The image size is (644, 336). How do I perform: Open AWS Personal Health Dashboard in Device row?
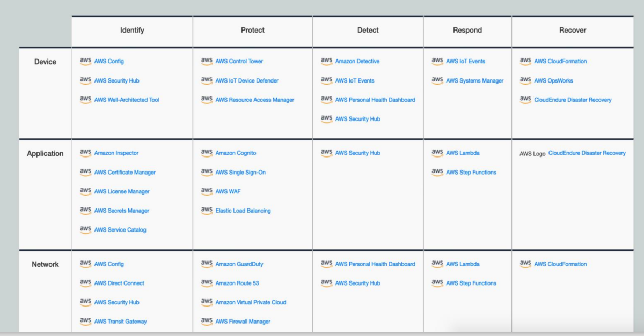pyautogui.click(x=375, y=100)
